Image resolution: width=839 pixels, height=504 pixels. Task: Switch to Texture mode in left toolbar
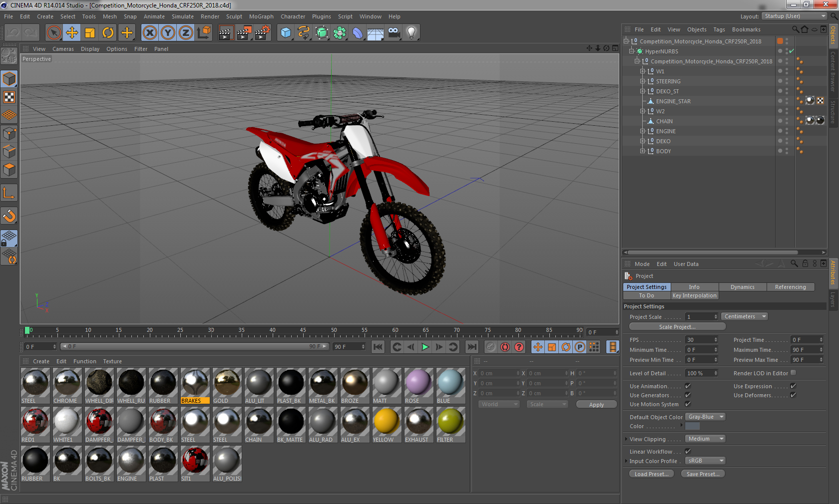pos(9,97)
